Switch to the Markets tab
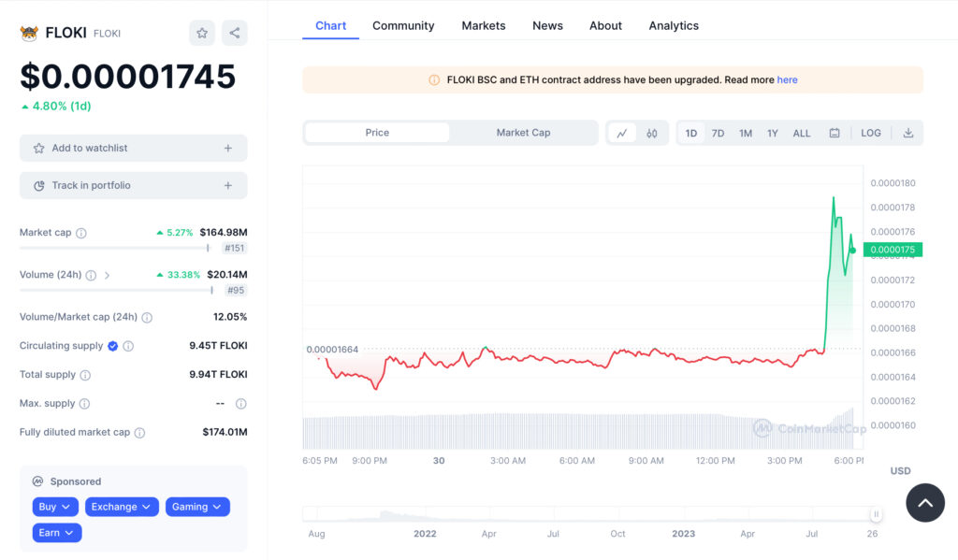 (x=484, y=25)
